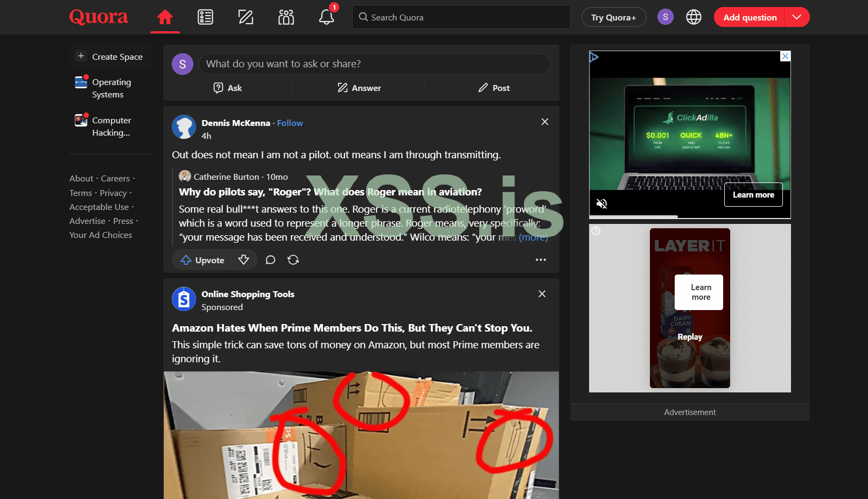868x499 pixels.
Task: Open the Notifications bell
Action: (326, 17)
